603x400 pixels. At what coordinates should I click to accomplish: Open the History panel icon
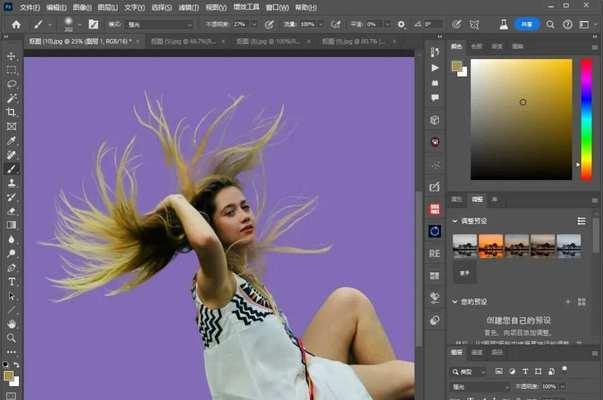pos(435,52)
